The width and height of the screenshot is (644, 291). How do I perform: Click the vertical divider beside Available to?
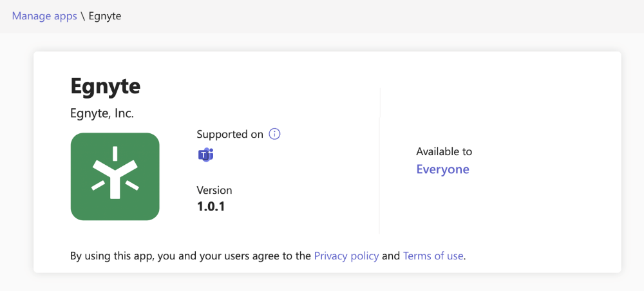pos(379,160)
